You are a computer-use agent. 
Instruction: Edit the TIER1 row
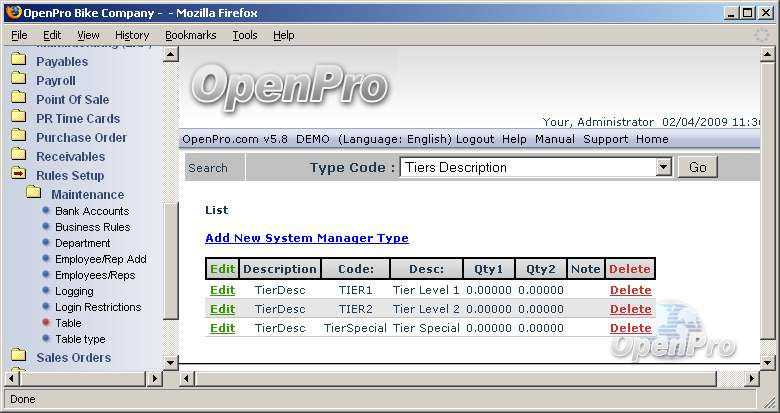(222, 290)
